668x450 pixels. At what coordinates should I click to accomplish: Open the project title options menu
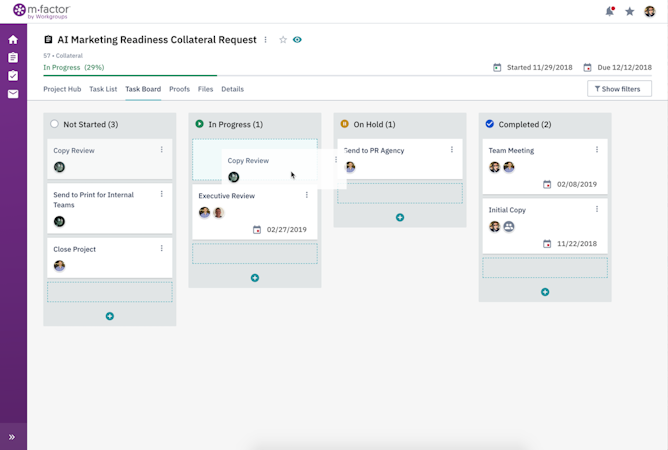pos(265,40)
